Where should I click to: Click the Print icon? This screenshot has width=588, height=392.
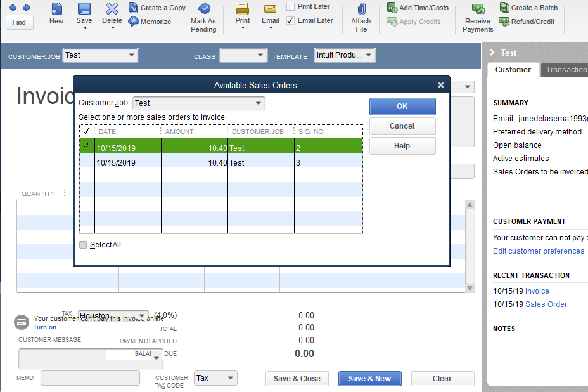pyautogui.click(x=242, y=9)
